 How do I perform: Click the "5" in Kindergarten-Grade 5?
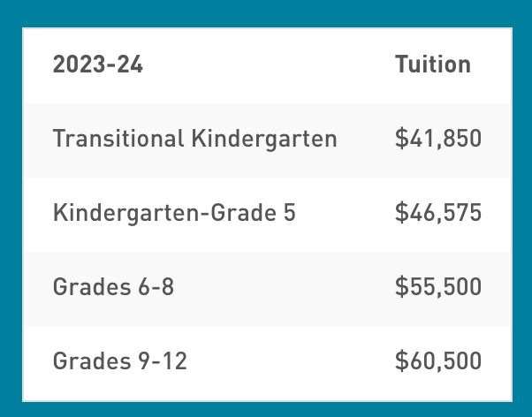[x=289, y=213]
